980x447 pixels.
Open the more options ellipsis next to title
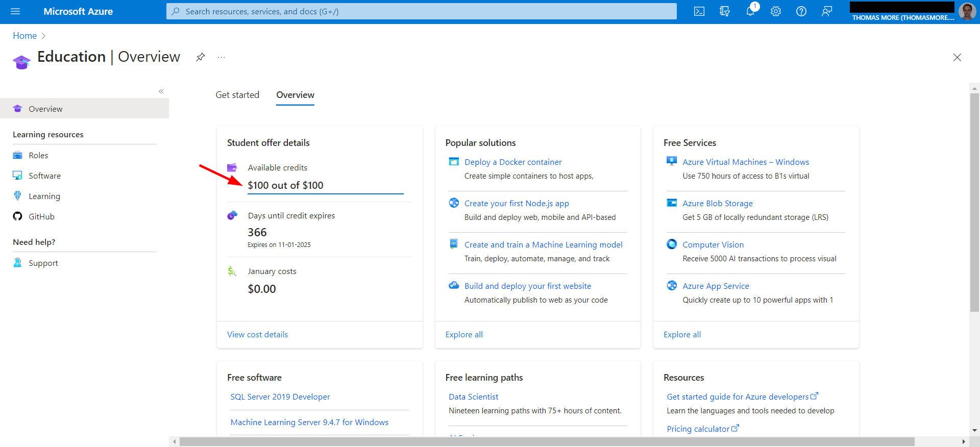pos(221,57)
